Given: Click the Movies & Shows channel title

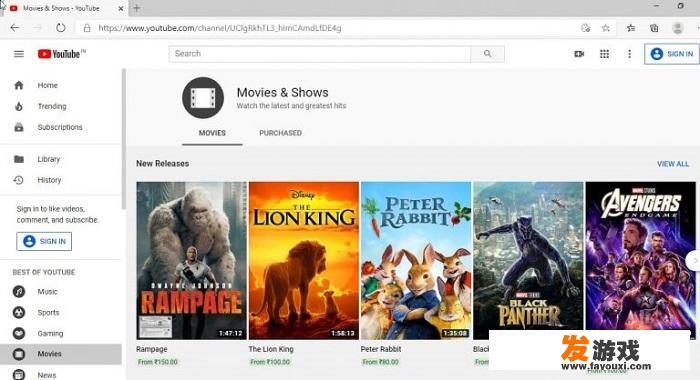Looking at the screenshot, I should [283, 92].
